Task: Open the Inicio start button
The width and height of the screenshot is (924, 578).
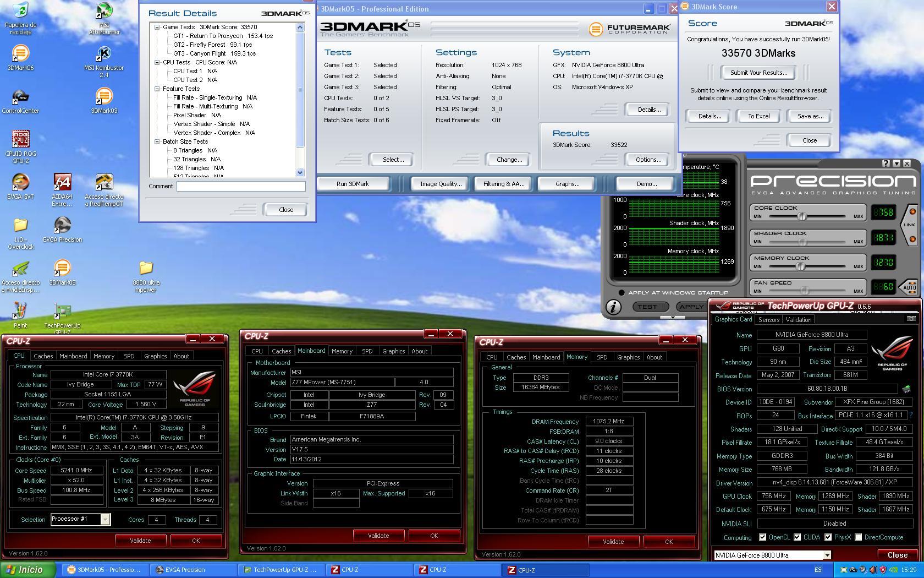Action: coord(28,570)
